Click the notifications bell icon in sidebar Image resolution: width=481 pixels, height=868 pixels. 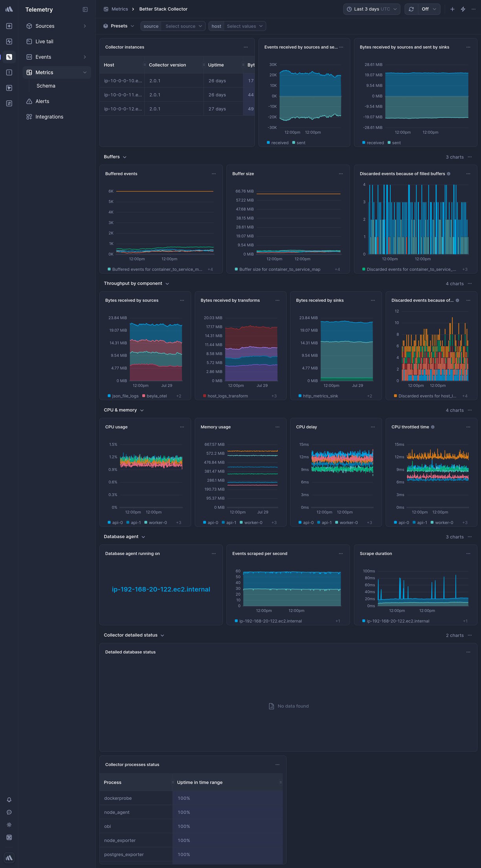tap(9, 800)
